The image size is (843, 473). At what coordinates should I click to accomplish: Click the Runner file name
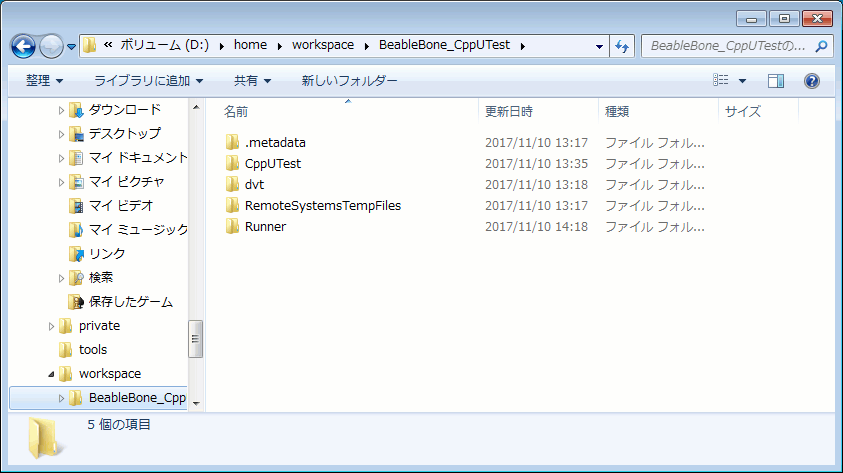pos(266,226)
